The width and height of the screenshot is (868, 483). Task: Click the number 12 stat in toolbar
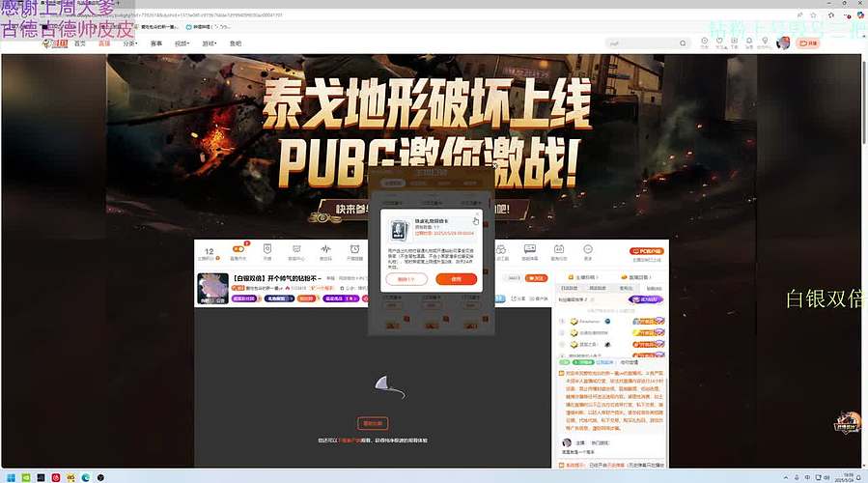click(210, 251)
